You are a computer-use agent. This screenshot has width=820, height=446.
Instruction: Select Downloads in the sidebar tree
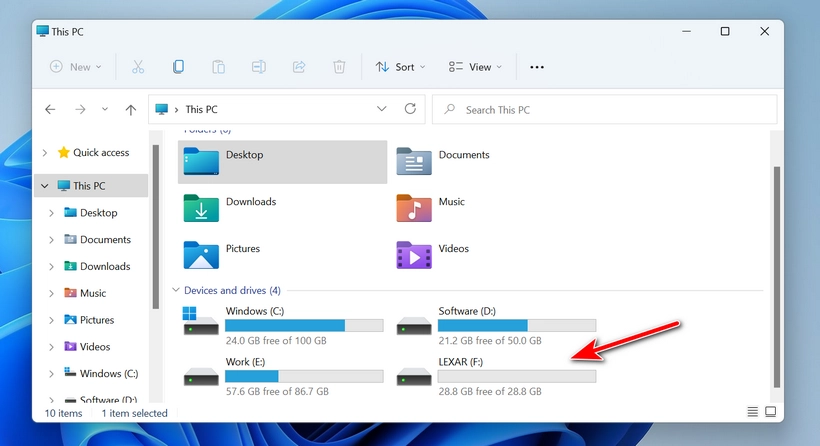tap(97, 267)
